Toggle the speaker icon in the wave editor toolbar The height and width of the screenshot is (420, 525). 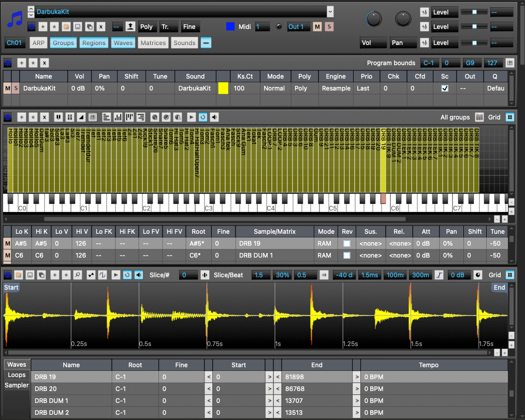[x=139, y=275]
